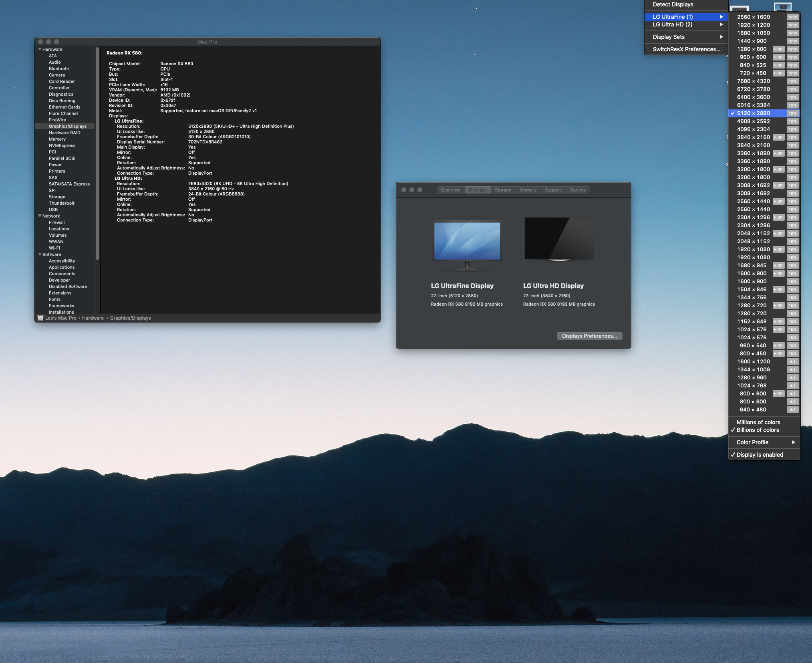The height and width of the screenshot is (663, 812).
Task: Open the LG UltraFine (1) submenu
Action: pos(686,17)
